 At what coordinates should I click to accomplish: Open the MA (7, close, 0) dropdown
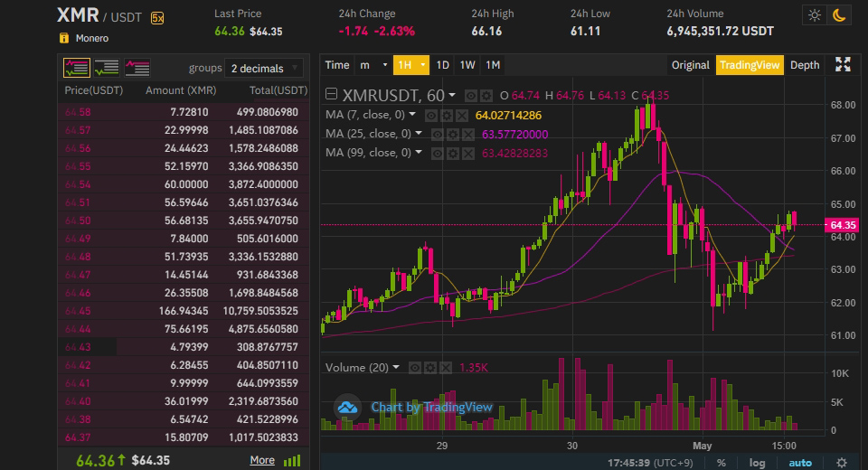(x=412, y=115)
